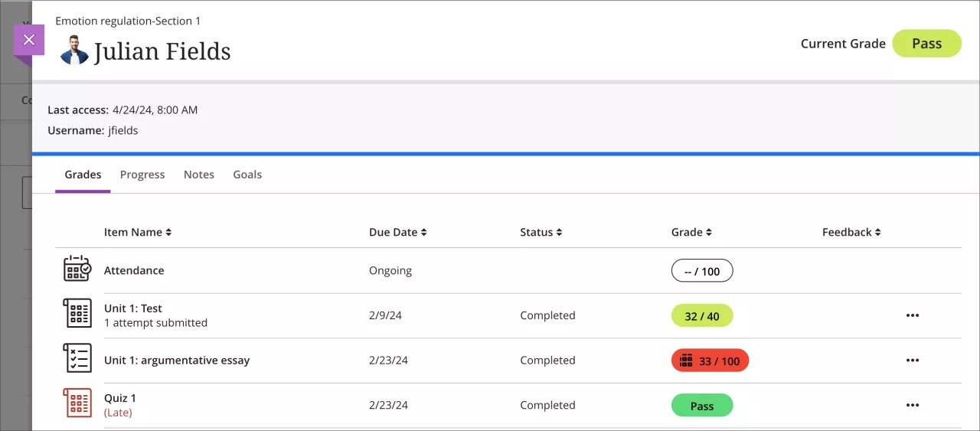Open more options for argumentative essay row
Screen dimensions: 980x431
pyautogui.click(x=912, y=361)
